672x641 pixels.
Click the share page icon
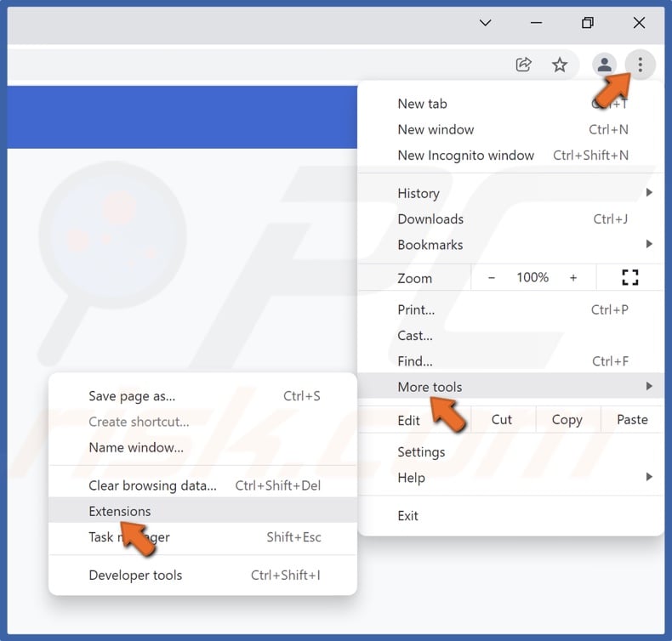pos(523,65)
